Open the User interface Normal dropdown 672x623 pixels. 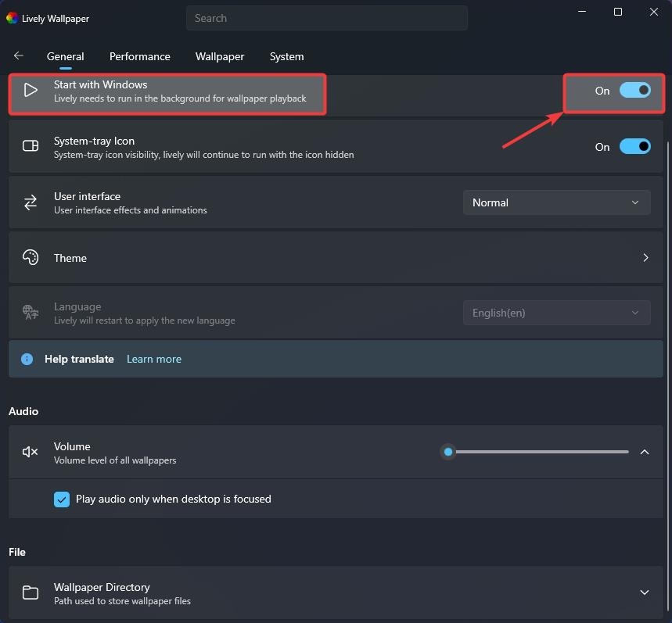coord(557,202)
